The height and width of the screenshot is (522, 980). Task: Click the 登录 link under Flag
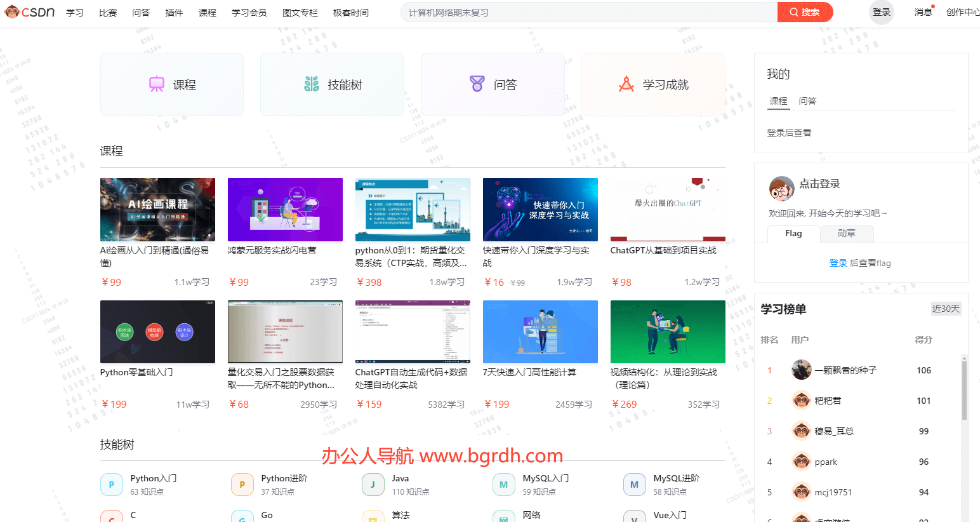coord(838,262)
